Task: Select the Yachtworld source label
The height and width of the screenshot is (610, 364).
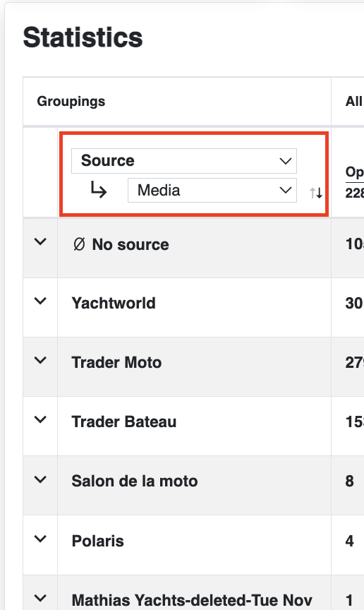Action: [114, 303]
